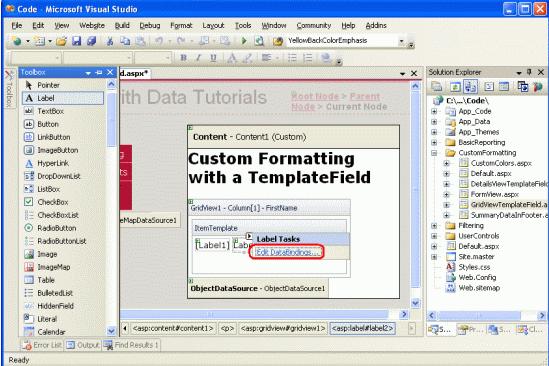Open the Label Tasks smart tag arrow
The image size is (549, 366).
[249, 236]
